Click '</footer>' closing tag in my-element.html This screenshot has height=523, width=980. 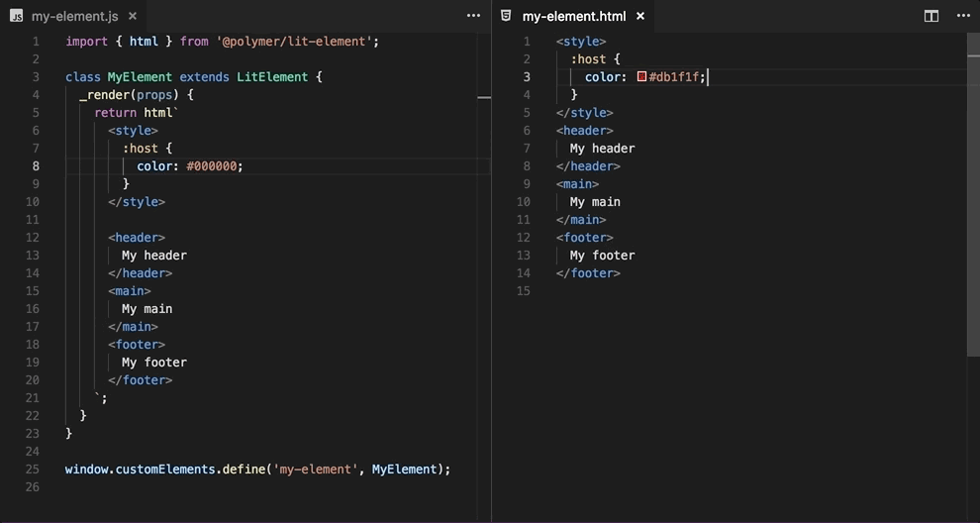[x=588, y=273]
